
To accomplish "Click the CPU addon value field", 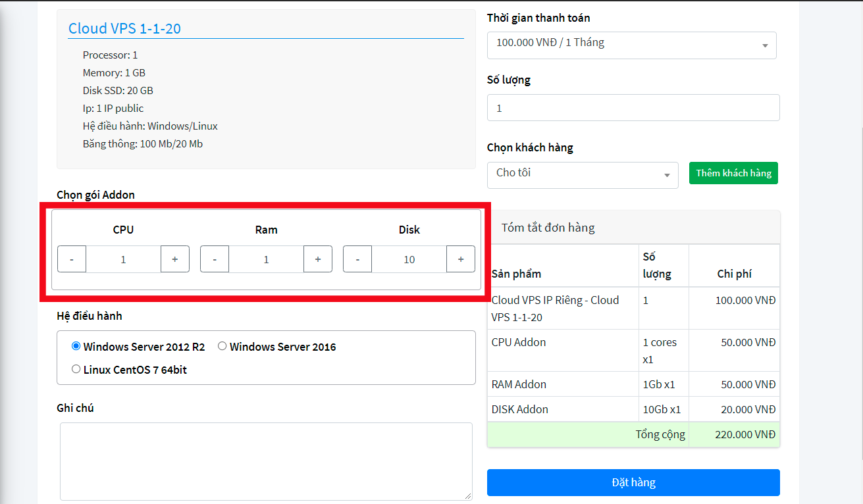I will (x=123, y=259).
